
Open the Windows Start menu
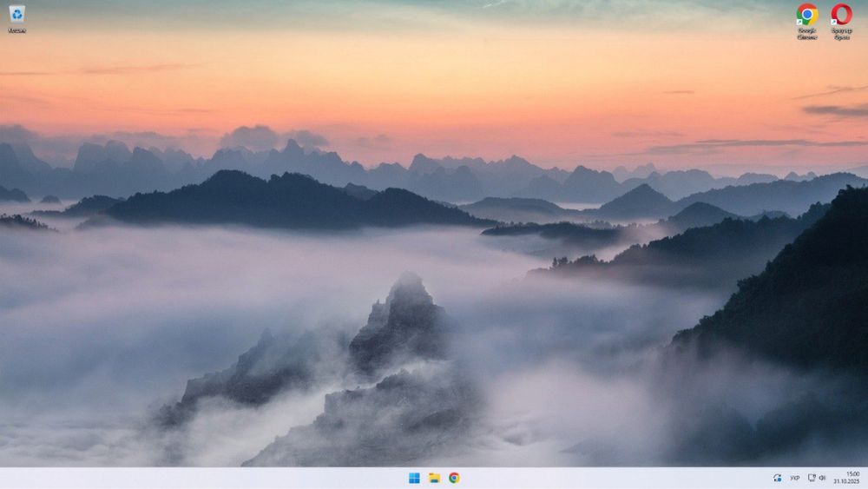click(x=414, y=478)
